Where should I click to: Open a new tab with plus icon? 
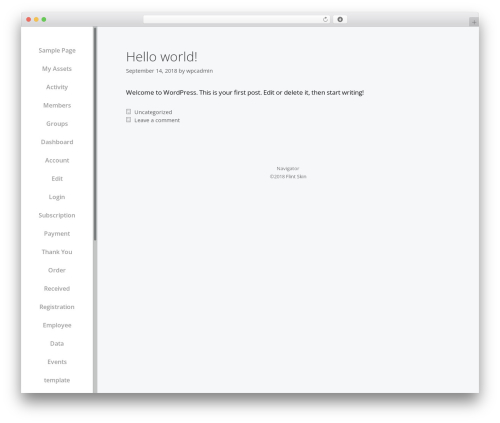(x=474, y=22)
